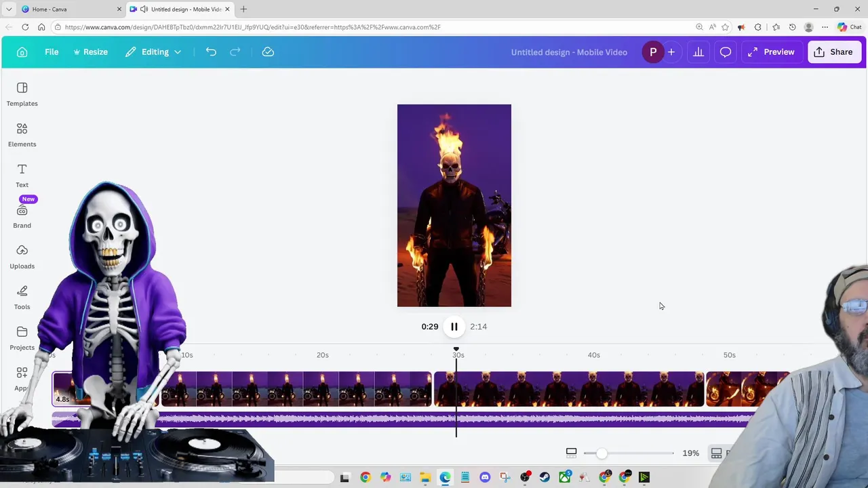Open browser history icon
Screen dimensions: 868x488
(792, 27)
